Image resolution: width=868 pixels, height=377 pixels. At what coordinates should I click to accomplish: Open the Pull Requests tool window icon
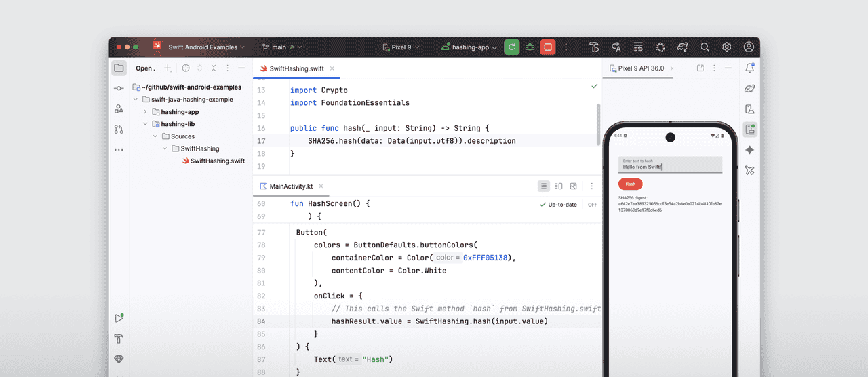pos(119,129)
